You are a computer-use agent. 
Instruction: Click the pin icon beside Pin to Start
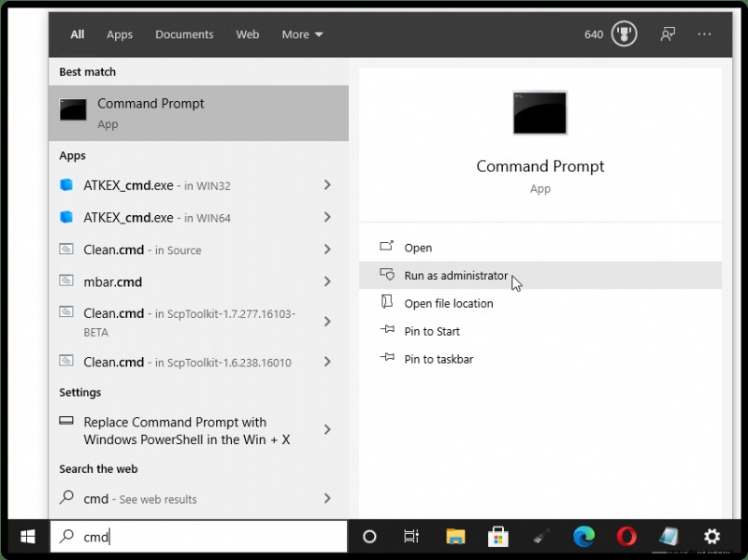pyautogui.click(x=387, y=330)
